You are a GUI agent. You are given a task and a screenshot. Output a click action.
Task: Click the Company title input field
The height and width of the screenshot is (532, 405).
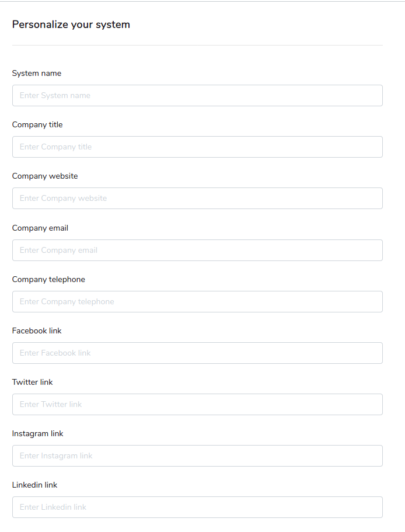[197, 147]
